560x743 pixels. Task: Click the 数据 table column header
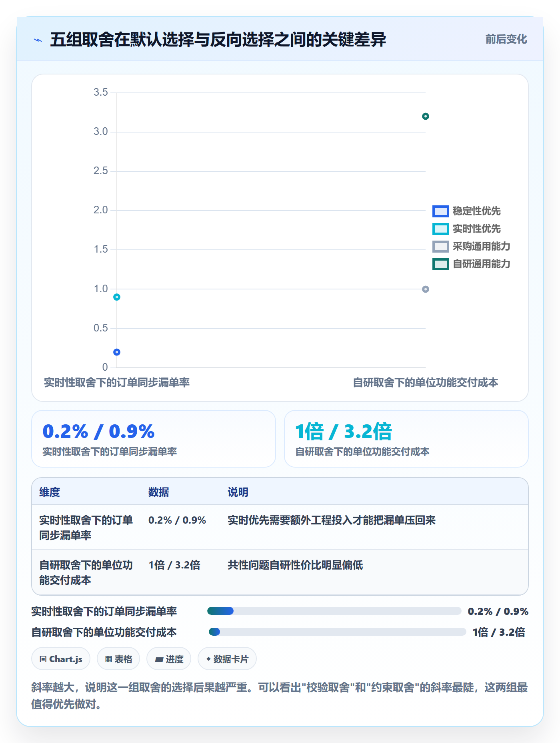[x=159, y=492]
